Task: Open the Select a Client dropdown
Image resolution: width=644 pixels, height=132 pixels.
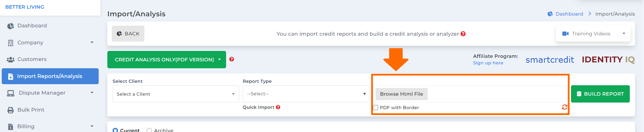Action: point(176,94)
